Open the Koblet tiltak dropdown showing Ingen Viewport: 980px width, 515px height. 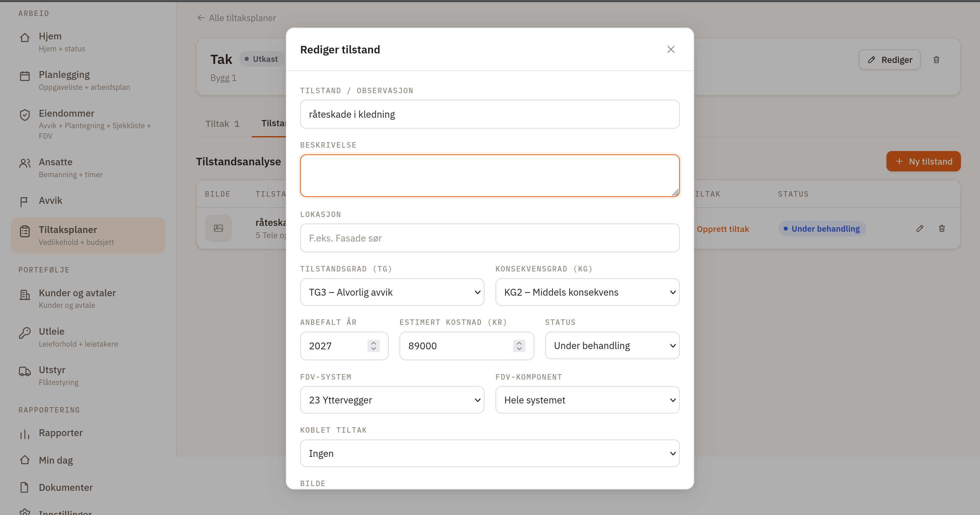490,453
